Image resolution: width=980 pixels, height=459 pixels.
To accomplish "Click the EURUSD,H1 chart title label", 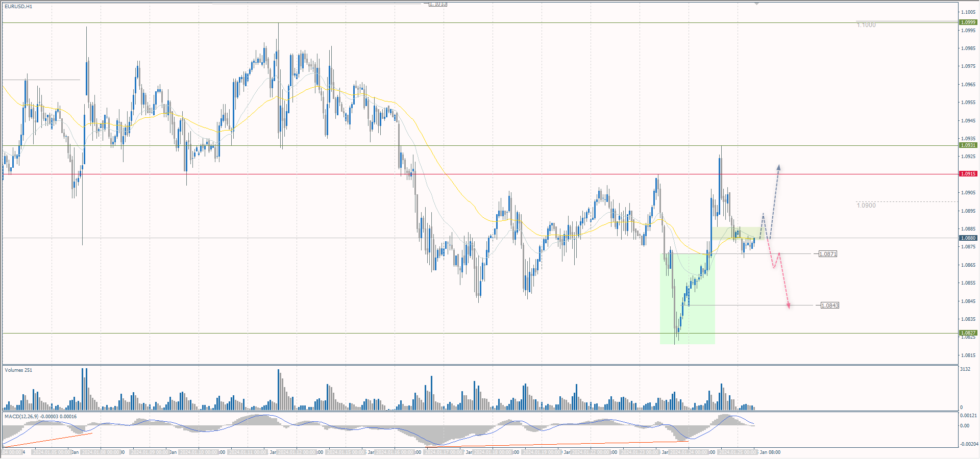I will pyautogui.click(x=18, y=7).
